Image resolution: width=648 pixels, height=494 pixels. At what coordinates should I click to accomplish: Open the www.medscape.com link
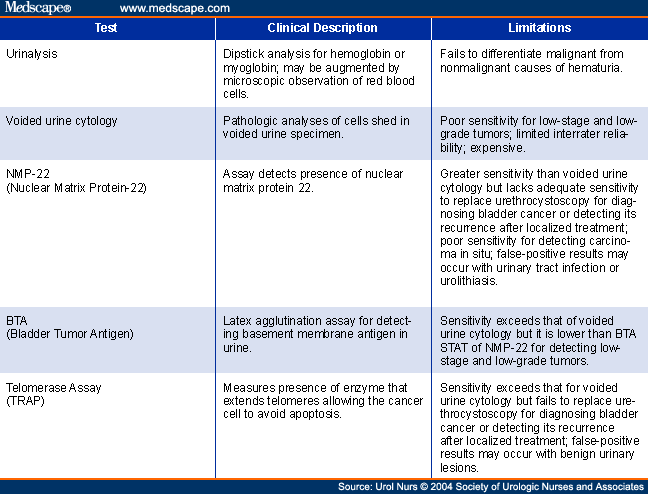174,8
